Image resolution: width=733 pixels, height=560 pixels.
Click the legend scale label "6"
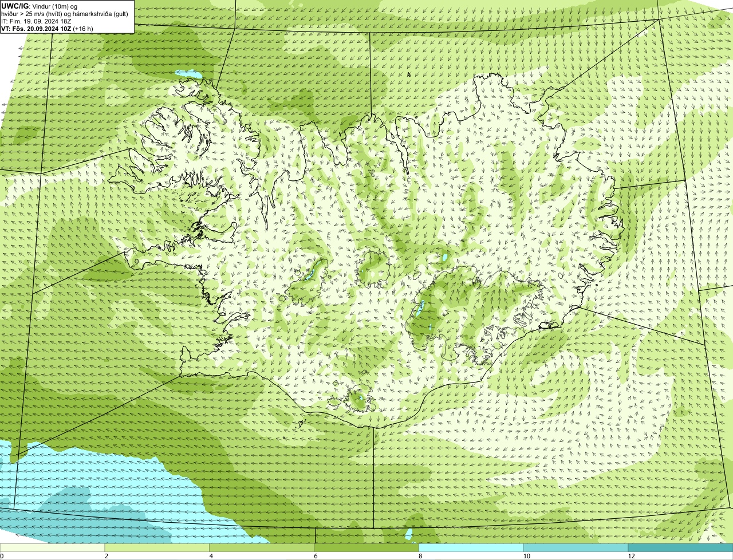pyautogui.click(x=316, y=556)
